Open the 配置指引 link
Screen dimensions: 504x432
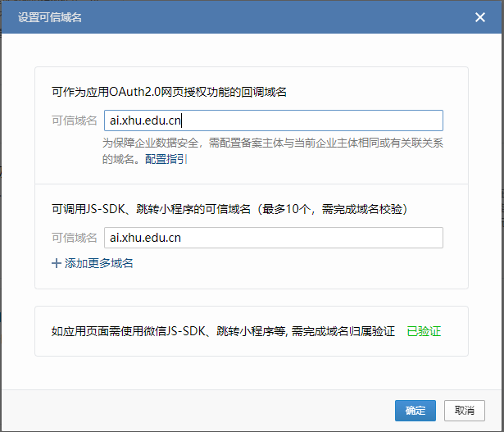[x=166, y=159]
